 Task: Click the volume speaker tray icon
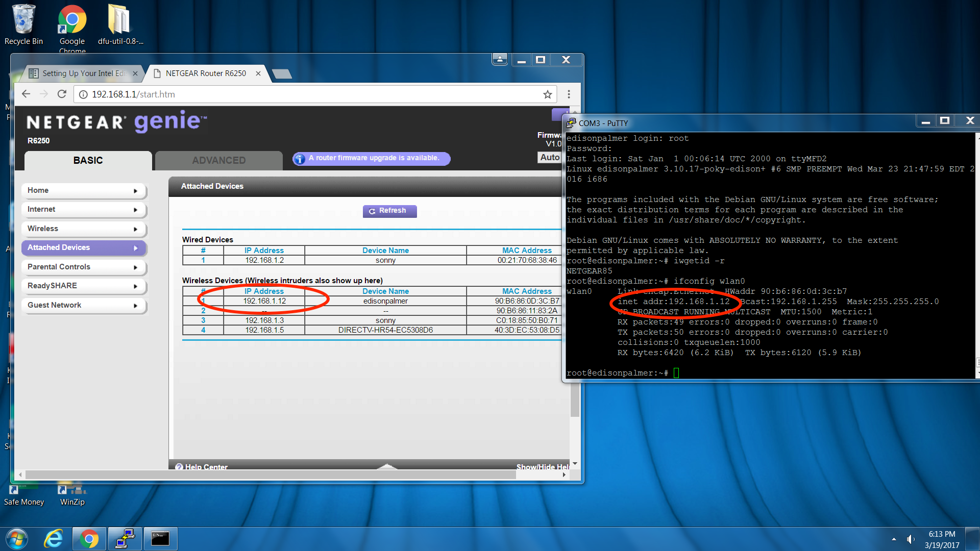coord(911,539)
